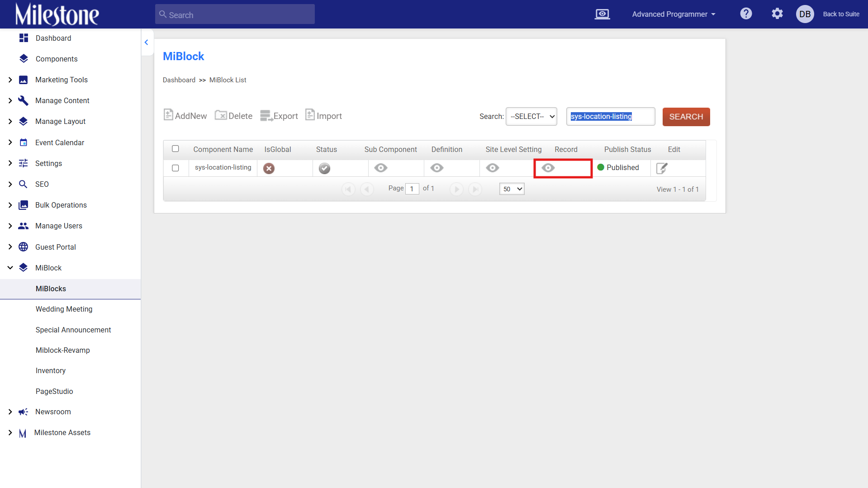The width and height of the screenshot is (868, 488).
Task: Click the Newsroom megaphone icon
Action: coord(23,412)
